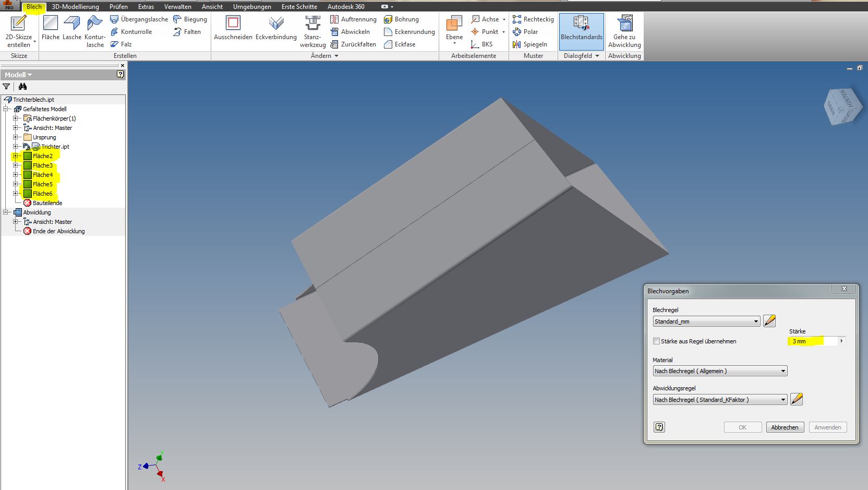
Task: Create a work Punkt
Action: tap(485, 32)
